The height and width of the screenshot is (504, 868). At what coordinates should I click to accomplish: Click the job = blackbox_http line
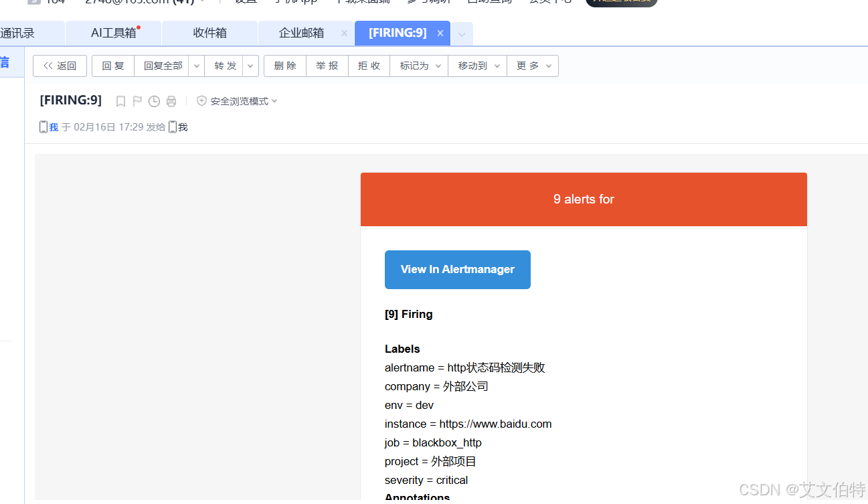433,442
